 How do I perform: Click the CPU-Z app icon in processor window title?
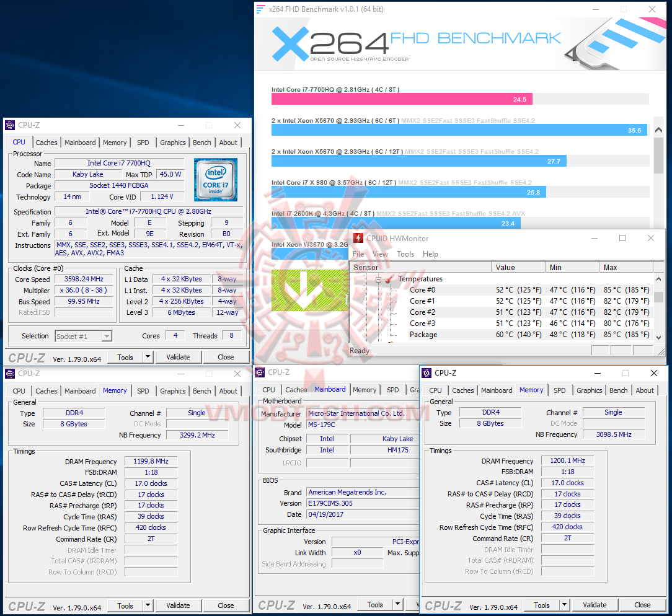(10, 125)
